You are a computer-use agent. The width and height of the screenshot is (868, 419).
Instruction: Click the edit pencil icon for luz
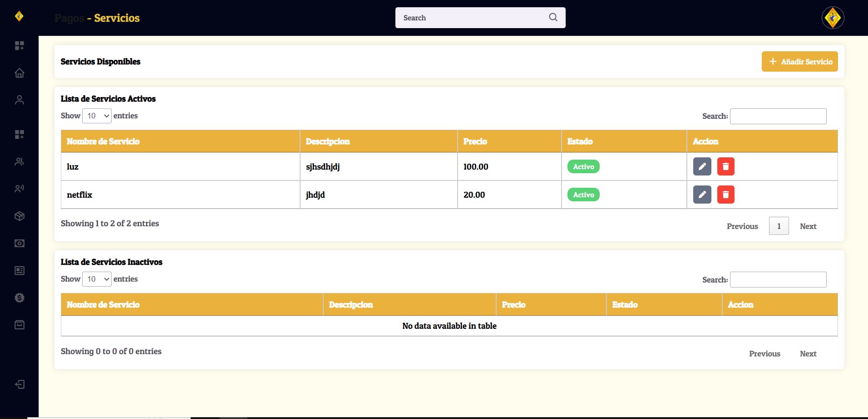click(x=702, y=166)
